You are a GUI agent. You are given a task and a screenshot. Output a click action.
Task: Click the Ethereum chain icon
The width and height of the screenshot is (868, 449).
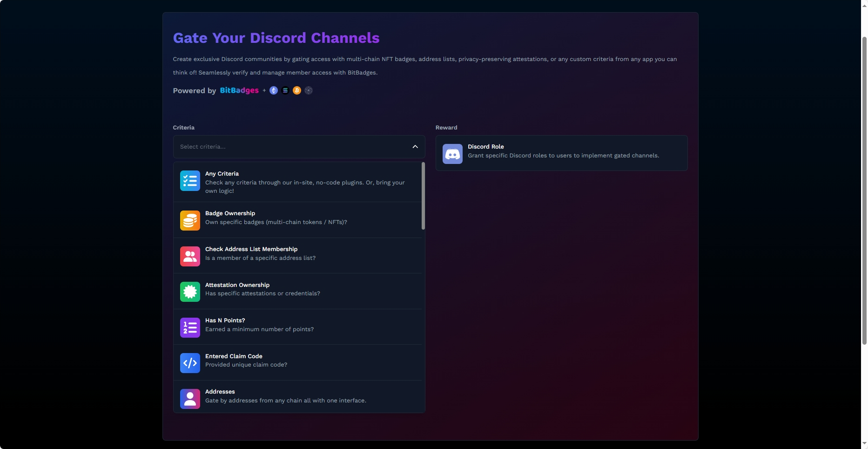[x=274, y=90]
